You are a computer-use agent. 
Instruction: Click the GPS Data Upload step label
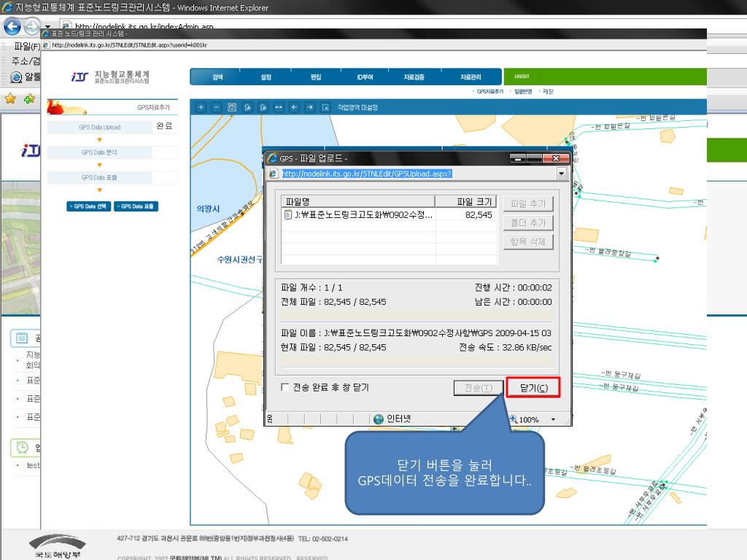pyautogui.click(x=99, y=127)
